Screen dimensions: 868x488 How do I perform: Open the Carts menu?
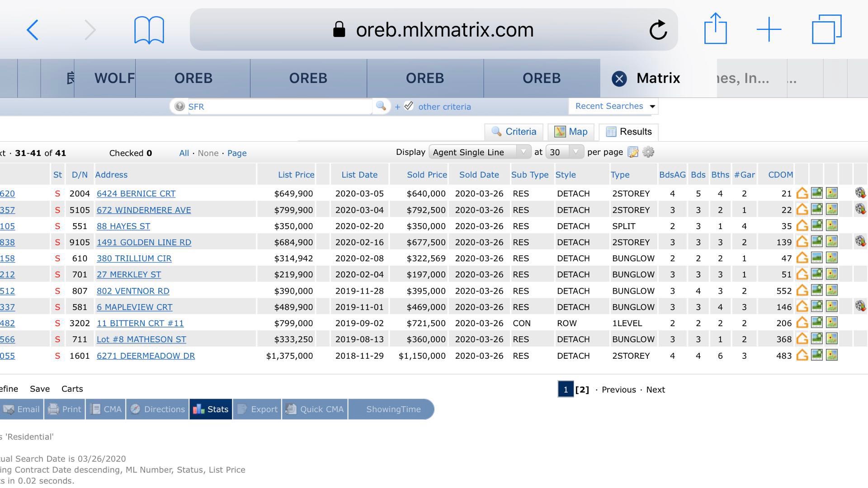(72, 389)
